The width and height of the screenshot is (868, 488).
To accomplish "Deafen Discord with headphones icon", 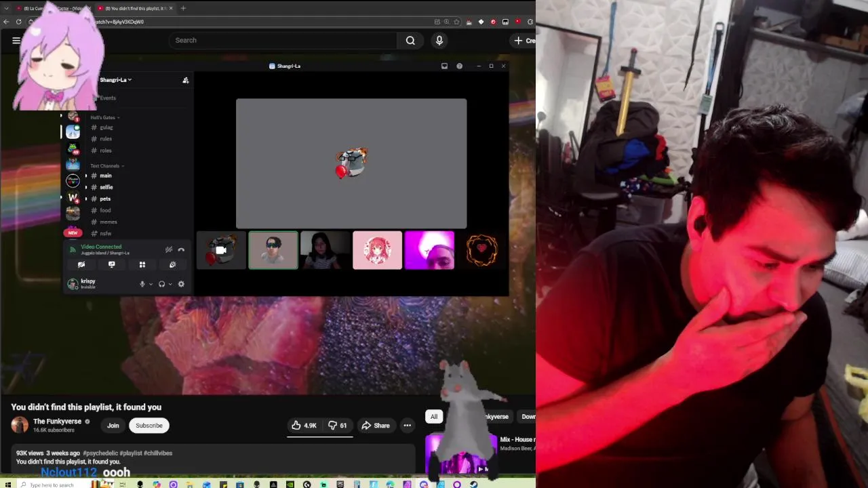I will [161, 284].
